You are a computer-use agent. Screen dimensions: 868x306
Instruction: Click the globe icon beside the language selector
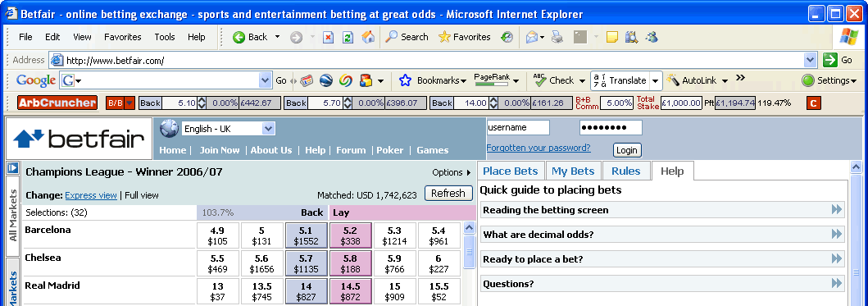point(169,129)
